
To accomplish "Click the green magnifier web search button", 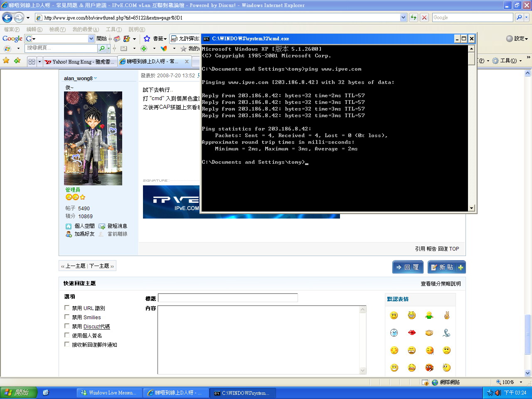I will (102, 48).
